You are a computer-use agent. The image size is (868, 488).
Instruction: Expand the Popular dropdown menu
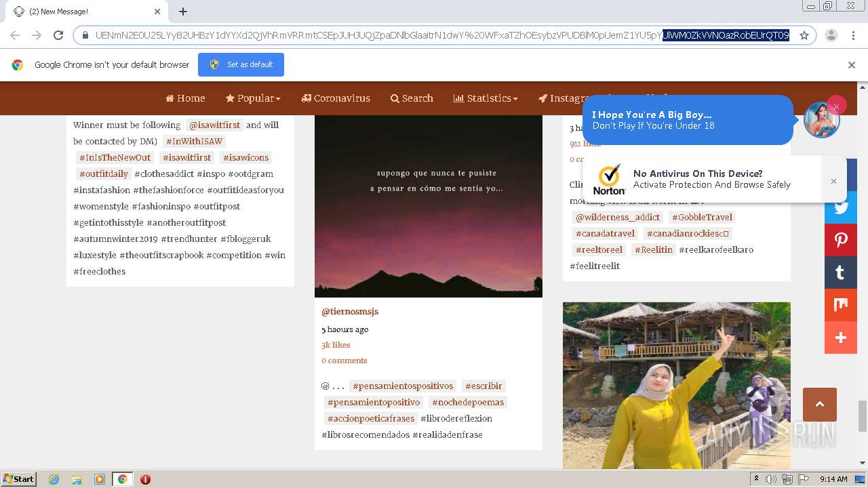click(253, 98)
